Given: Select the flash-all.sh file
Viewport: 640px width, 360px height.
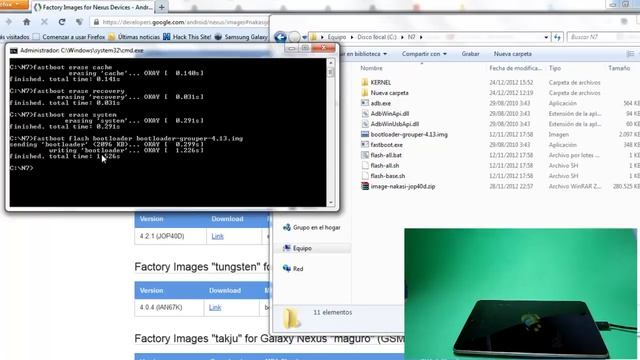Looking at the screenshot, I should (x=384, y=165).
